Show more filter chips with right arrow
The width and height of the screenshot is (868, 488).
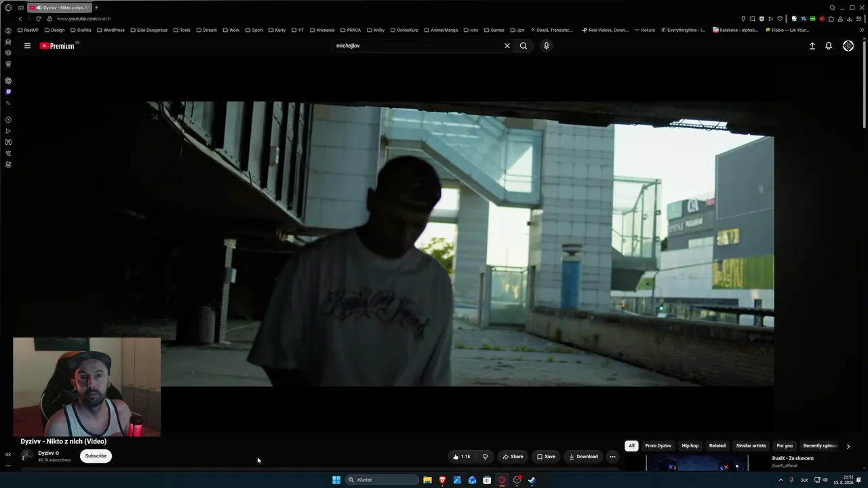(848, 446)
